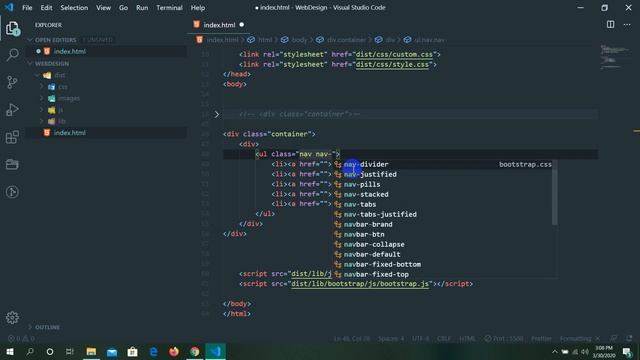Open Mail app from taskbar

click(112, 351)
